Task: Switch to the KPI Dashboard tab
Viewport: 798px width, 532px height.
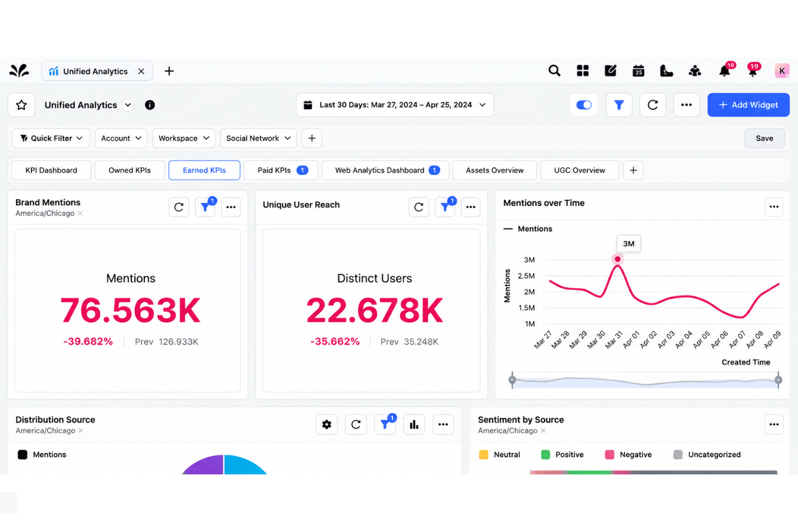Action: 51,170
